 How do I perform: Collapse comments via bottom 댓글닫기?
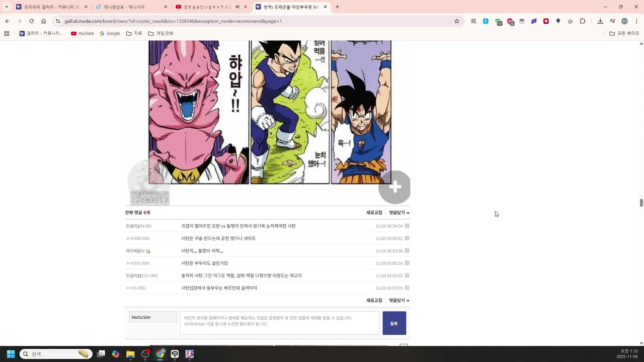(399, 300)
